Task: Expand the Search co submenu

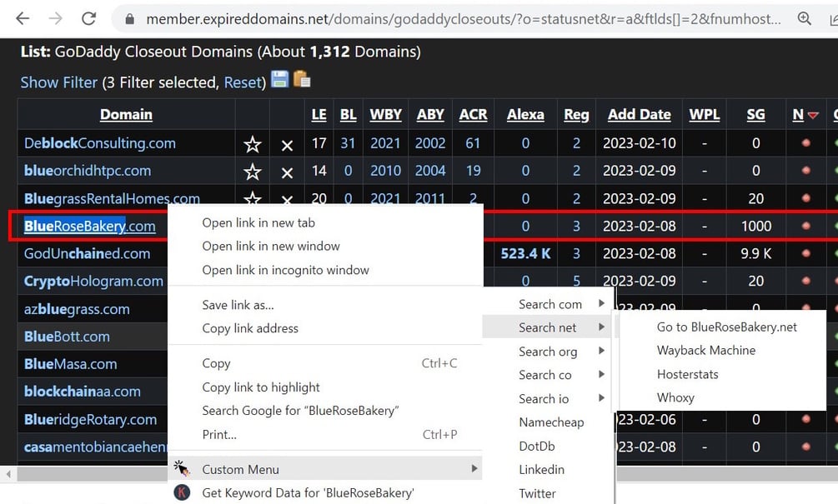Action: pos(601,374)
